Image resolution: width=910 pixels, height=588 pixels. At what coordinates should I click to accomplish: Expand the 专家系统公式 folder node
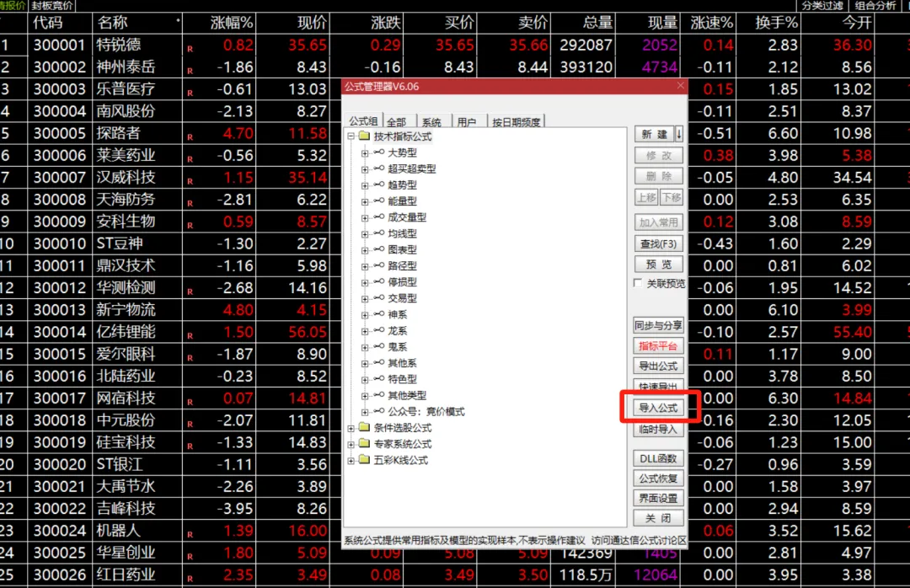(x=351, y=445)
